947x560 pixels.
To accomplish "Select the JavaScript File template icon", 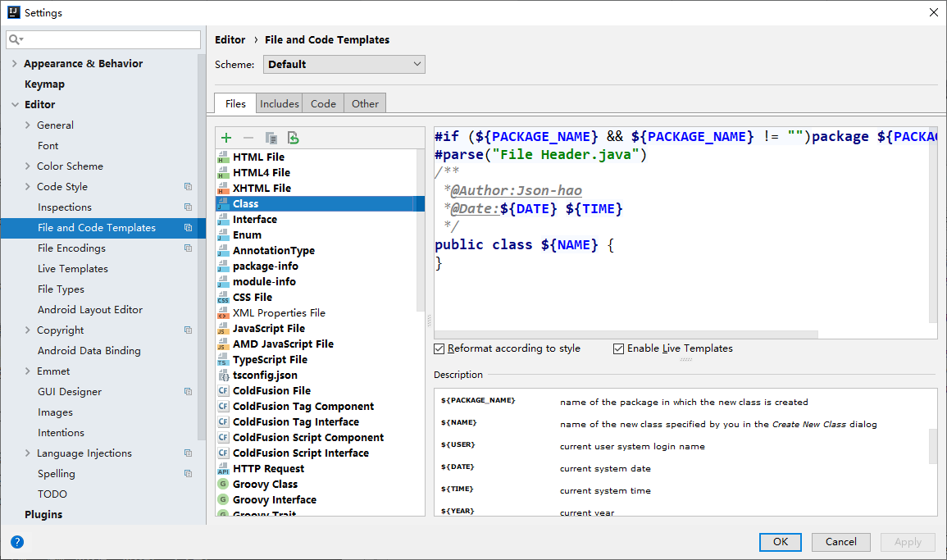I will (224, 329).
